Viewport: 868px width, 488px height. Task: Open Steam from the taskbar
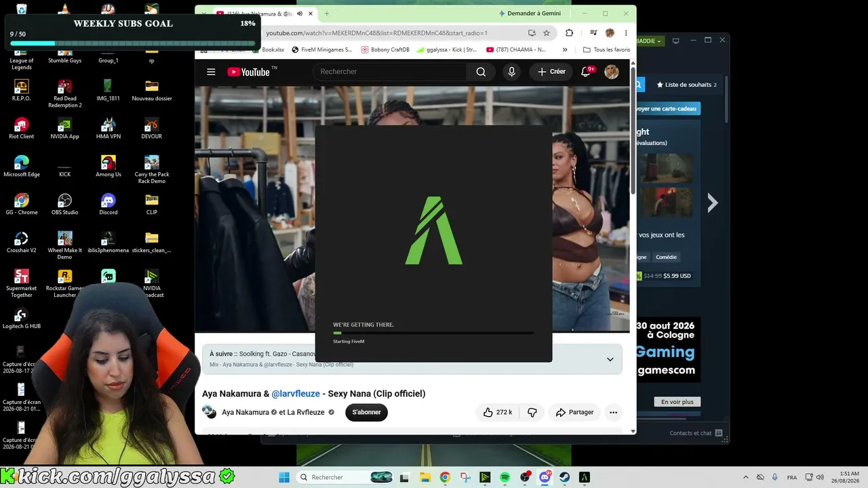coord(564,478)
